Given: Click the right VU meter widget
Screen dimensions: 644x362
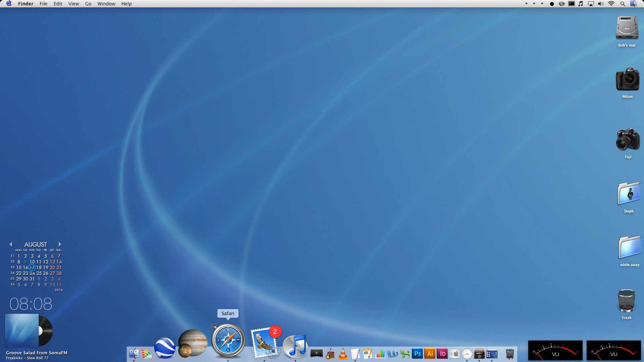Looking at the screenshot, I should click(614, 351).
